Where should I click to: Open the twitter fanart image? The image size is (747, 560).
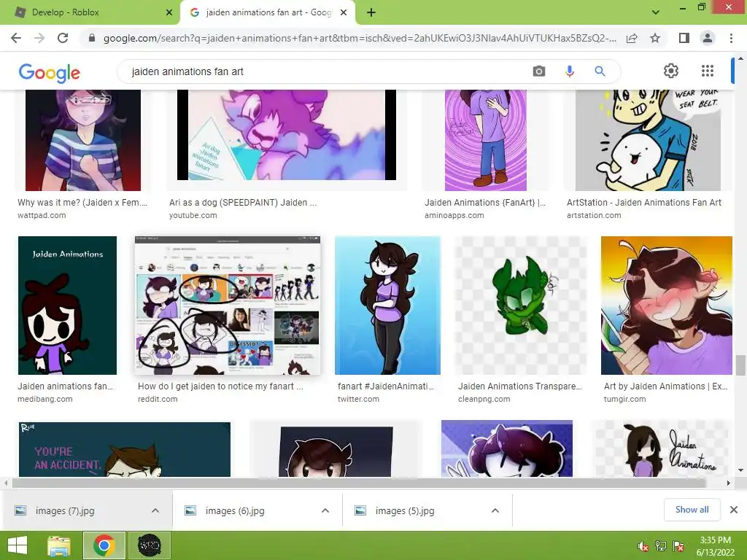pos(387,306)
